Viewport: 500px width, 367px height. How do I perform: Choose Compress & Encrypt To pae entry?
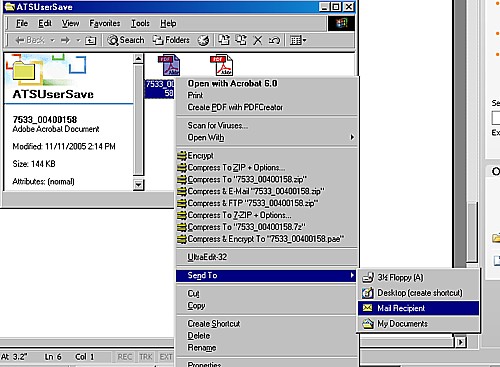pos(266,239)
